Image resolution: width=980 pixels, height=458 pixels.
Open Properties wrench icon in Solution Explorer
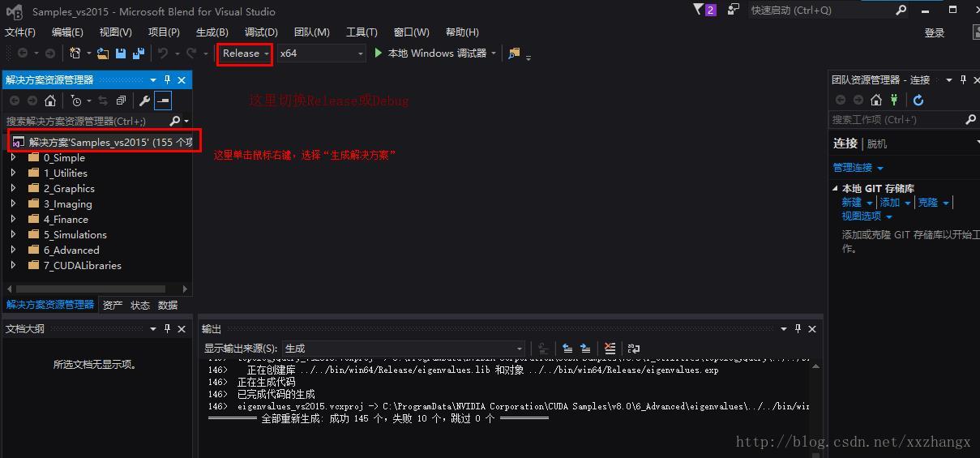pyautogui.click(x=145, y=101)
